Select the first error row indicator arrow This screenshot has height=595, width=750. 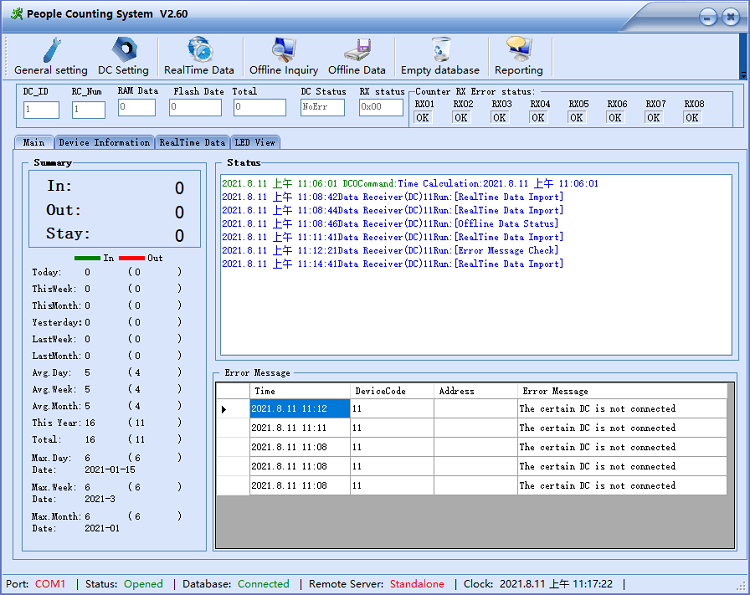pos(224,409)
